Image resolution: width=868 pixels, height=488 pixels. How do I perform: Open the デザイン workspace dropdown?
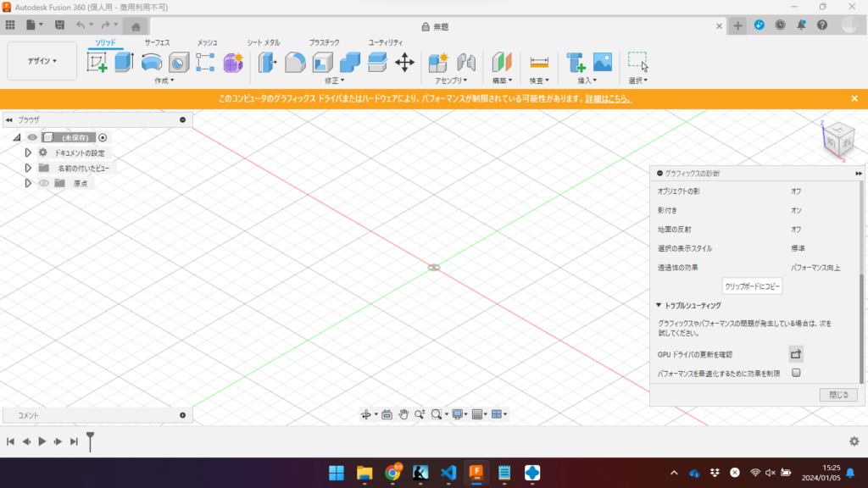point(42,61)
